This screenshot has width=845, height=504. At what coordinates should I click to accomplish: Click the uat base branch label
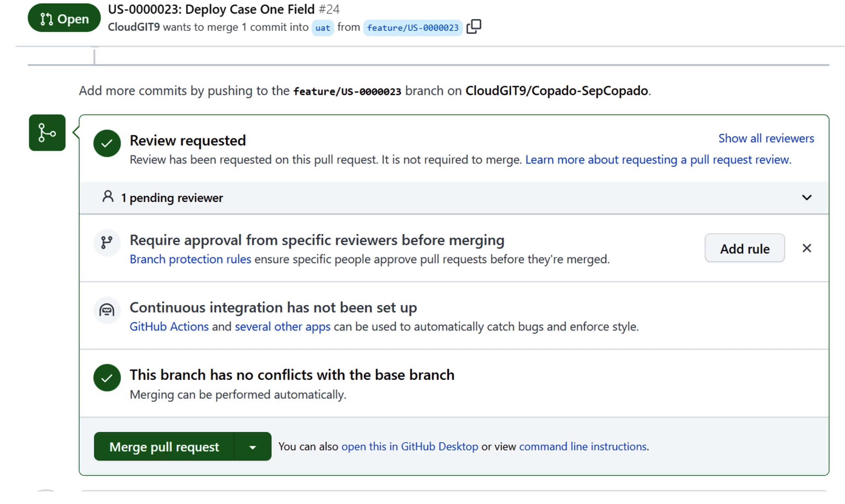(322, 28)
